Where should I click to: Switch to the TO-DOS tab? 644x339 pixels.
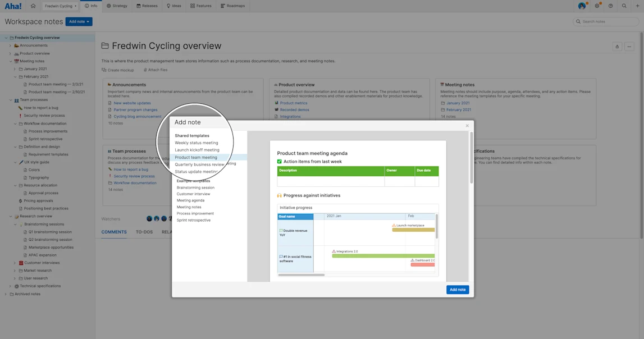144,232
